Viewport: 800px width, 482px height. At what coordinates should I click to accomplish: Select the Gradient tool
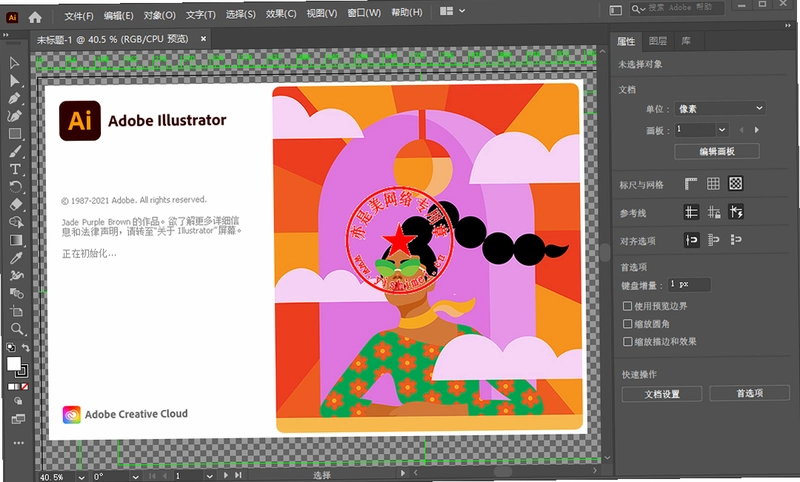[16, 240]
